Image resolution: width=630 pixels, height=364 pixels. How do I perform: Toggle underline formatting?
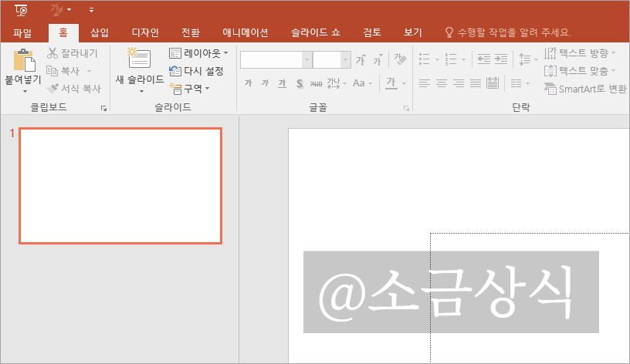[283, 83]
